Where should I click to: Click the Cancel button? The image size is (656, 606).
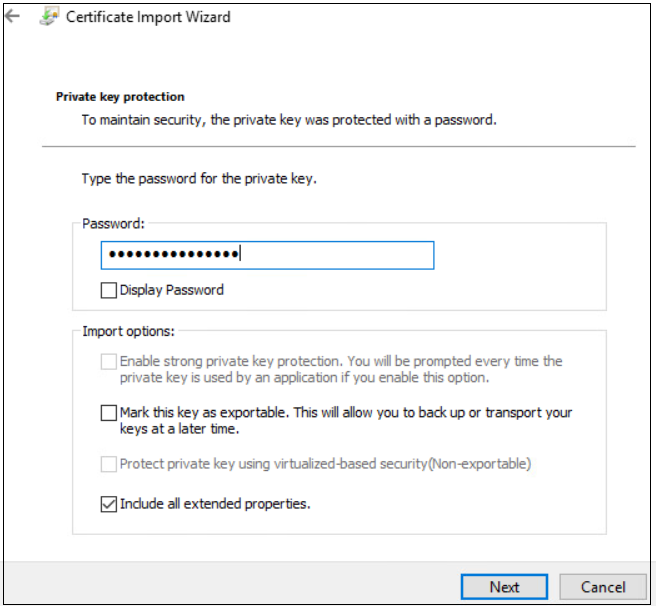[x=603, y=587]
